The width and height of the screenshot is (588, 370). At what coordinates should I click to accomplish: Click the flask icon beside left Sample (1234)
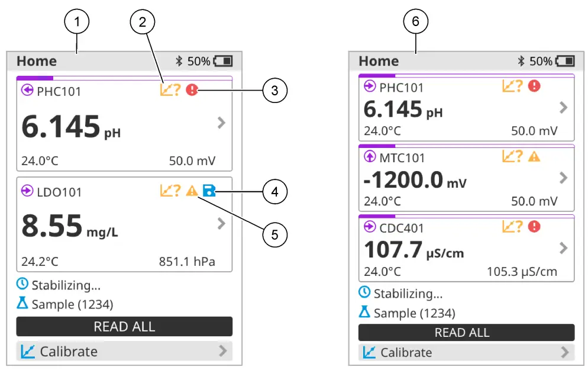coord(22,304)
